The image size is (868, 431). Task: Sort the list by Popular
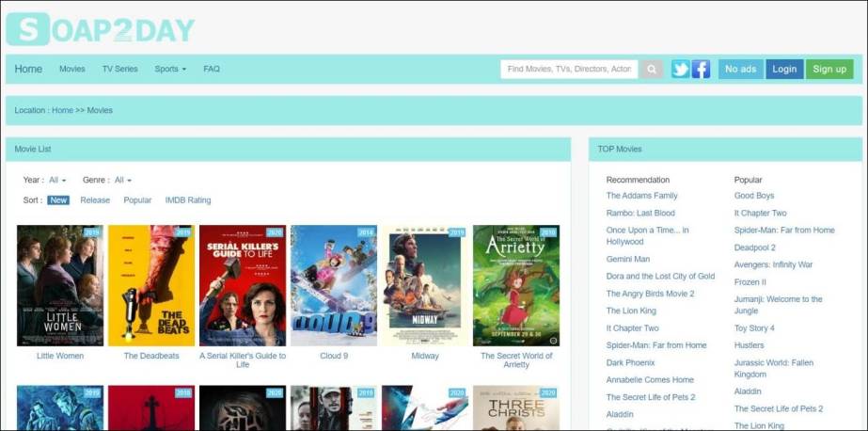click(x=137, y=200)
